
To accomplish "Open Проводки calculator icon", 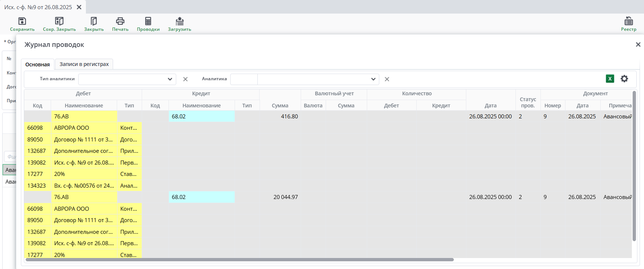I will (148, 21).
